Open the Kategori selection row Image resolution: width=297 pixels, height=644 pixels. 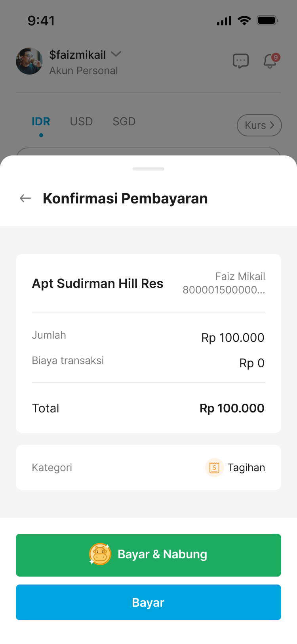point(148,468)
